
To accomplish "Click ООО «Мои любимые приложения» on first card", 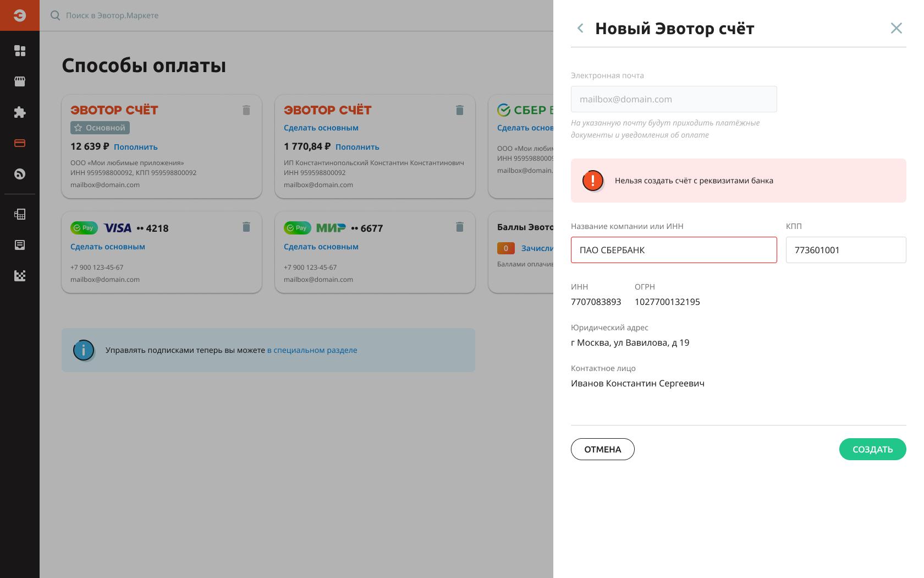I will pyautogui.click(x=127, y=163).
